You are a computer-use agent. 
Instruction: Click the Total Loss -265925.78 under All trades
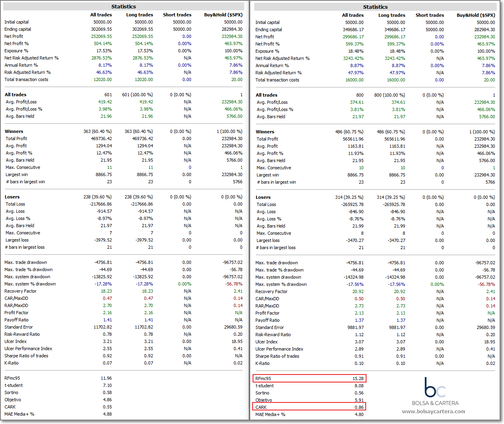click(353, 204)
